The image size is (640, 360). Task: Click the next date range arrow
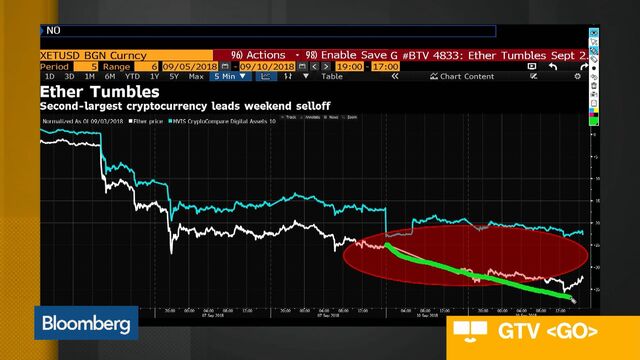[325, 67]
